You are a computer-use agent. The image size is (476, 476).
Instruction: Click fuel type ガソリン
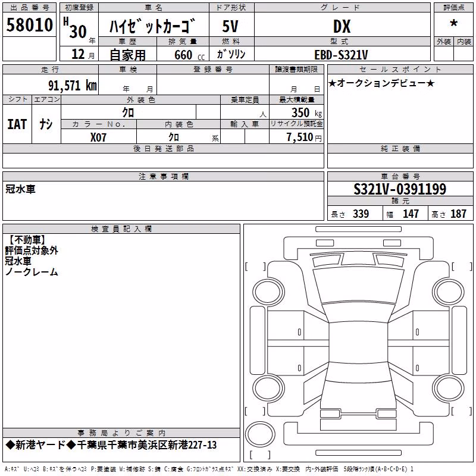click(231, 54)
